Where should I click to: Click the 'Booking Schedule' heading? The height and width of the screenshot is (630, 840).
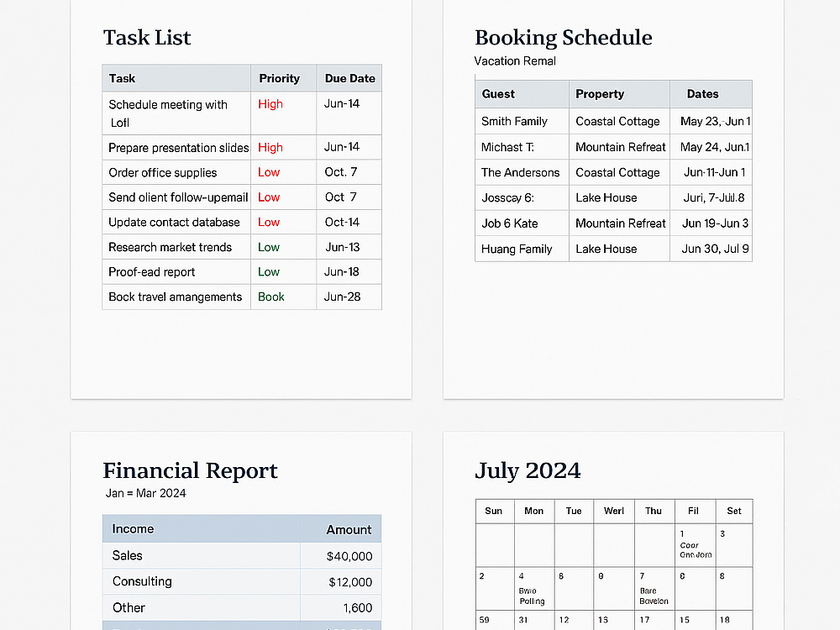563,38
